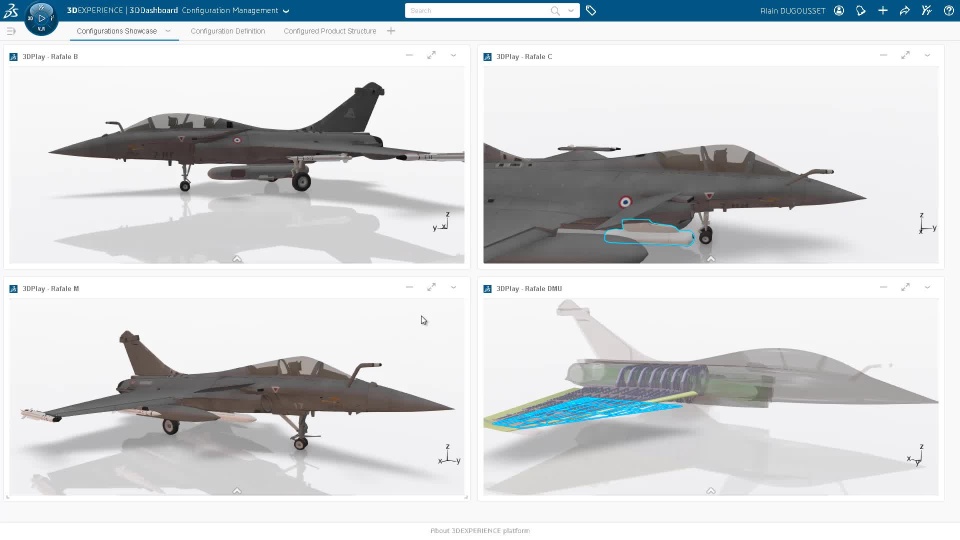The height and width of the screenshot is (540, 960).
Task: Expand the Rafale B widget menu chevron
Action: pyautogui.click(x=454, y=55)
